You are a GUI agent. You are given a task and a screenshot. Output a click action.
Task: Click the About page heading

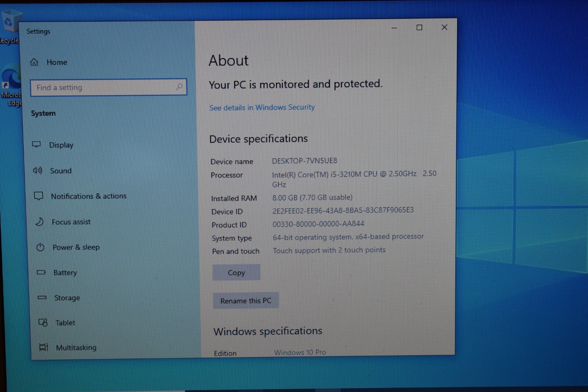point(229,61)
